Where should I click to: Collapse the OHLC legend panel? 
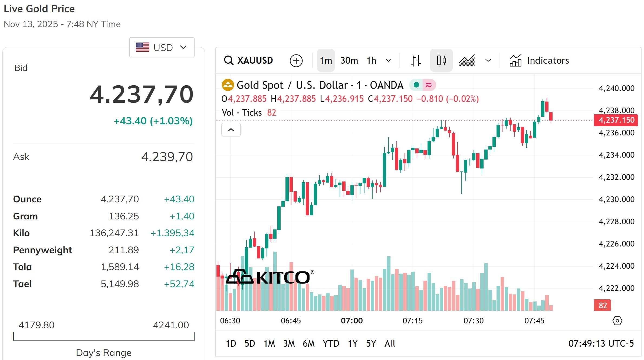[x=231, y=130]
